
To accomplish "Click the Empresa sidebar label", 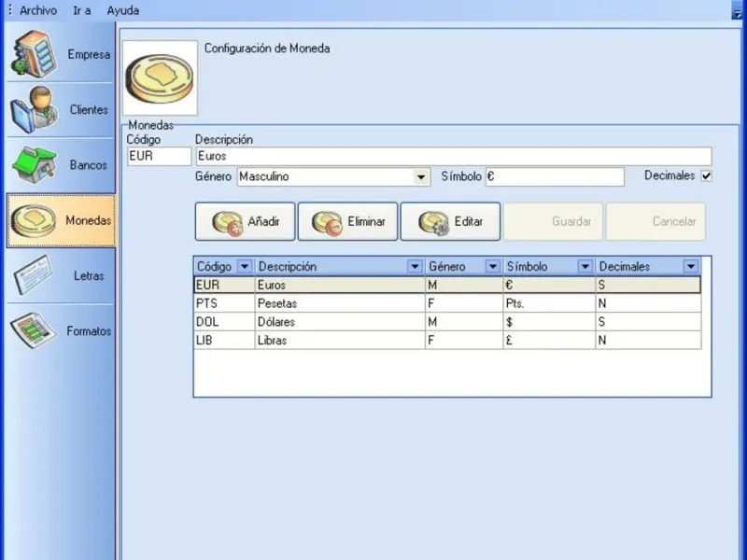I will 89,54.
